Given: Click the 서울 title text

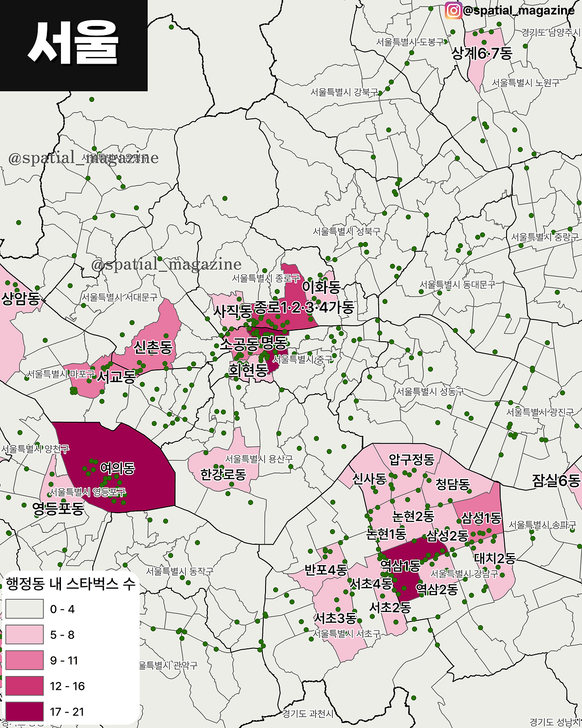Looking at the screenshot, I should tap(73, 43).
